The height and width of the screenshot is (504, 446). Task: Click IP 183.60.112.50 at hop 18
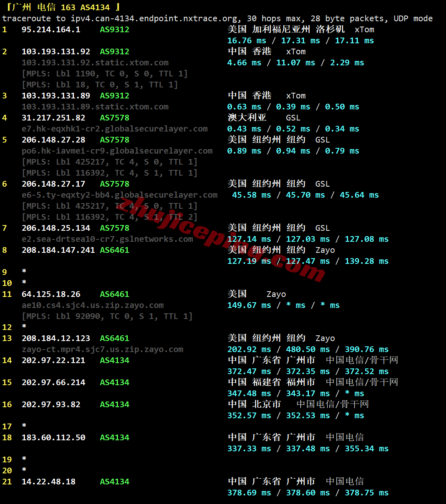pyautogui.click(x=53, y=437)
